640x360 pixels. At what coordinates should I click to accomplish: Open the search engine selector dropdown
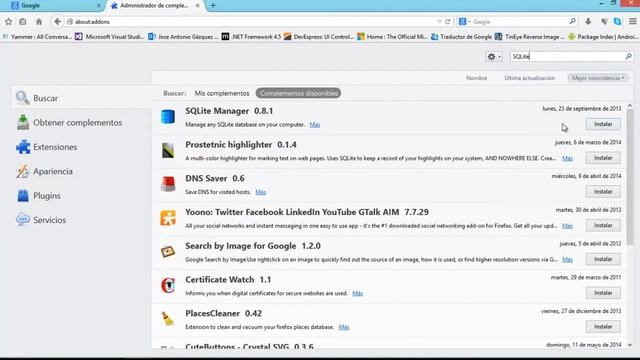(x=464, y=22)
